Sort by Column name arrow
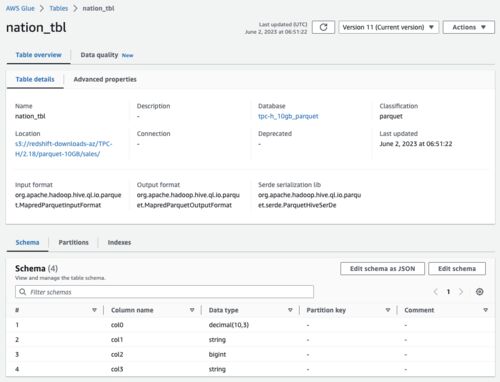 tap(192, 310)
